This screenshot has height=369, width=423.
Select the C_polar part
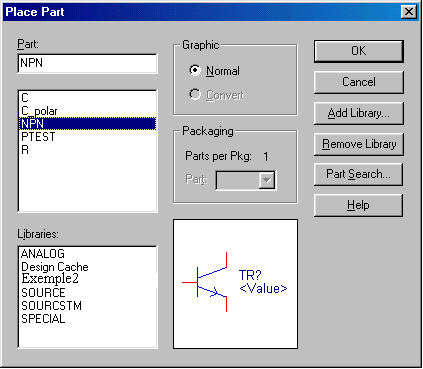87,111
